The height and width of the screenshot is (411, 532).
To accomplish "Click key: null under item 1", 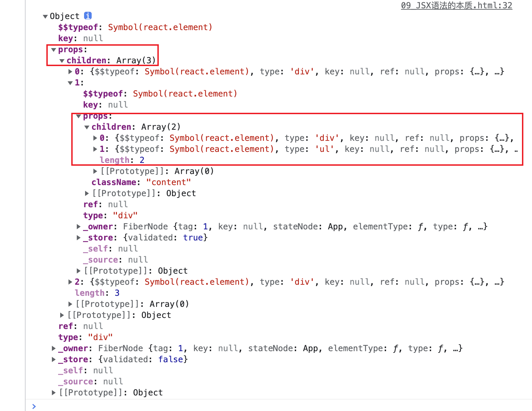I will pyautogui.click(x=106, y=105).
